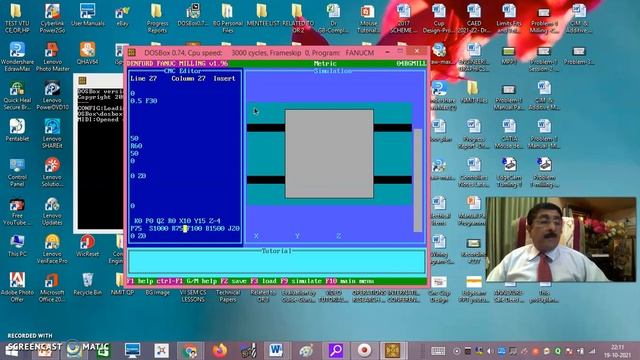
Task: Open the MPP1 desktop file
Action: 509,56
